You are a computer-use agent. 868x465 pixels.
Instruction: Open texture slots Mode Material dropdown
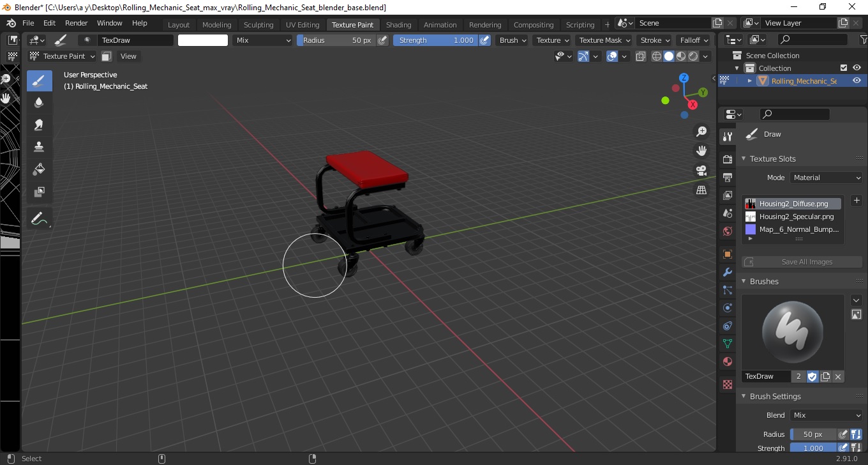[x=827, y=178]
